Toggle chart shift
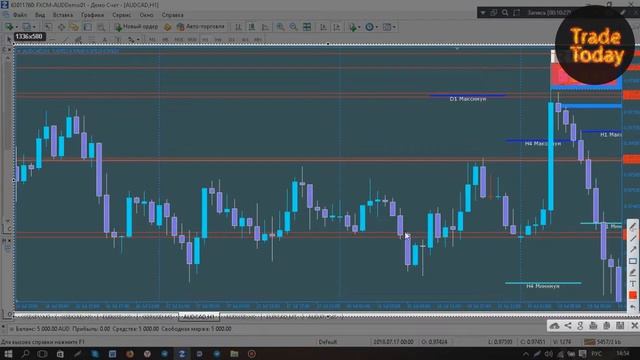640x360 pixels. (337, 27)
